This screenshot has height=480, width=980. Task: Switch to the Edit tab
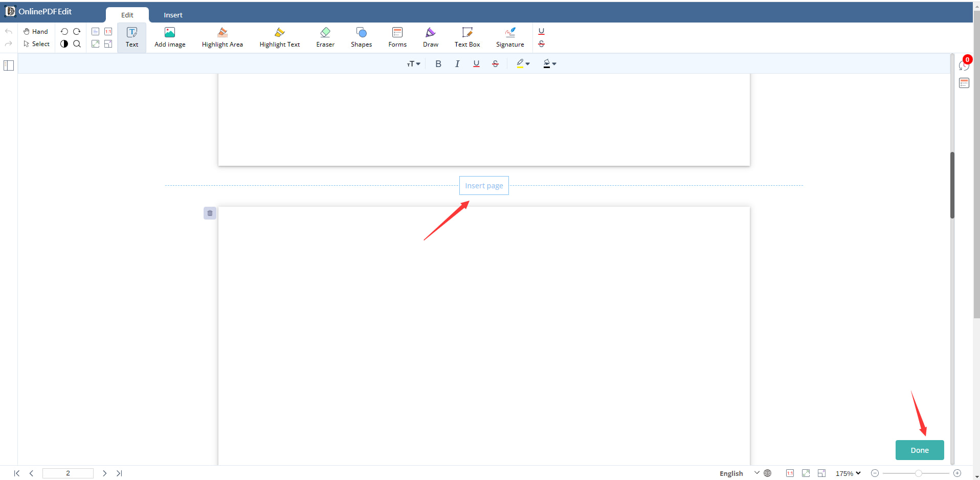click(127, 15)
